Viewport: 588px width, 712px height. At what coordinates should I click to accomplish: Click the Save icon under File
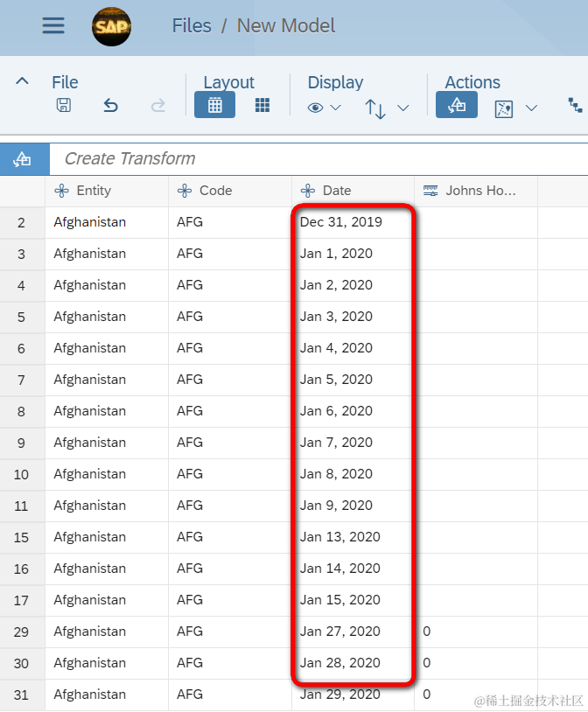[64, 105]
